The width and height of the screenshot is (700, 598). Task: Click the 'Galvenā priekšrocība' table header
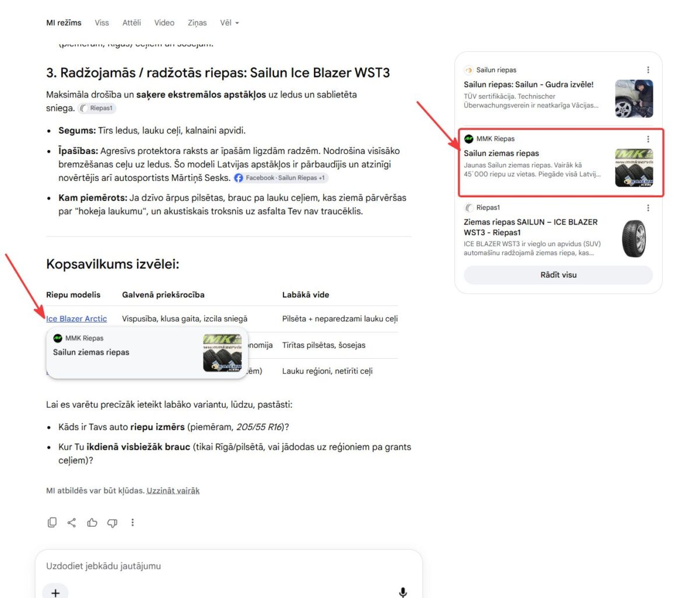pyautogui.click(x=163, y=295)
